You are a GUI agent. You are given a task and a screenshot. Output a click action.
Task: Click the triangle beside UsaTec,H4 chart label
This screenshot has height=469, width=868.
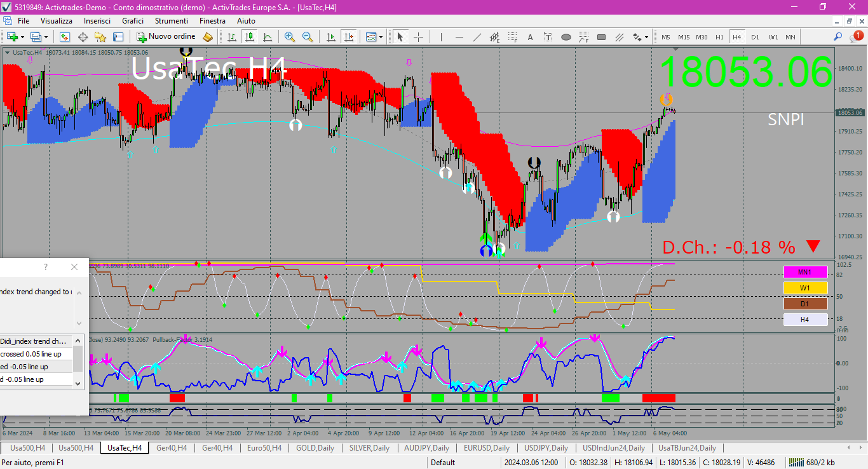7,53
